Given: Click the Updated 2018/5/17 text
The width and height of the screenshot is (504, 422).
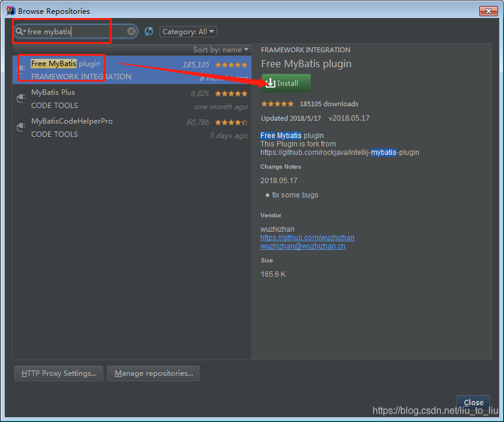Looking at the screenshot, I should coord(291,118).
